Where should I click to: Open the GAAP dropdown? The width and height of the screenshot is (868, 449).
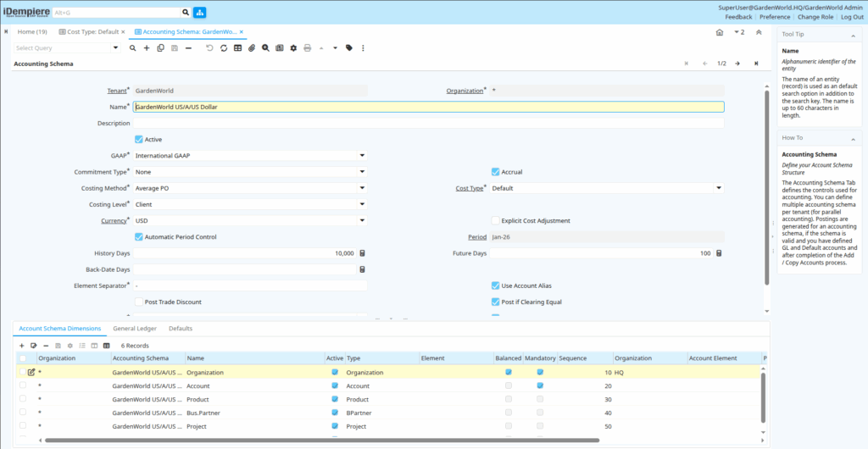point(362,156)
